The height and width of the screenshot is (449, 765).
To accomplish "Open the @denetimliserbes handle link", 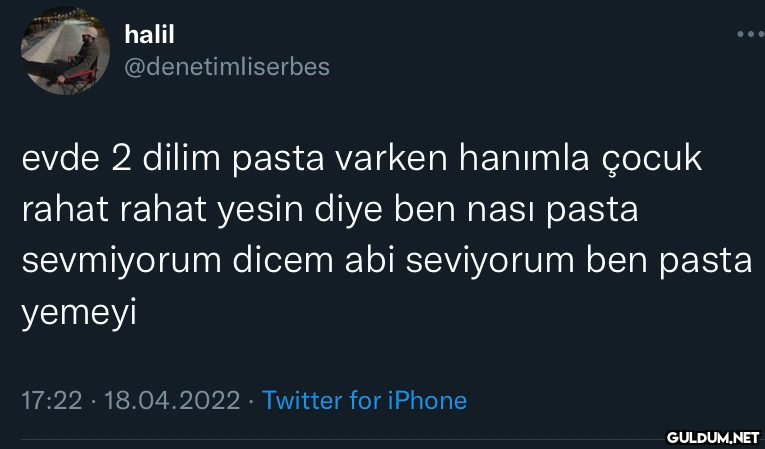I will tap(226, 67).
